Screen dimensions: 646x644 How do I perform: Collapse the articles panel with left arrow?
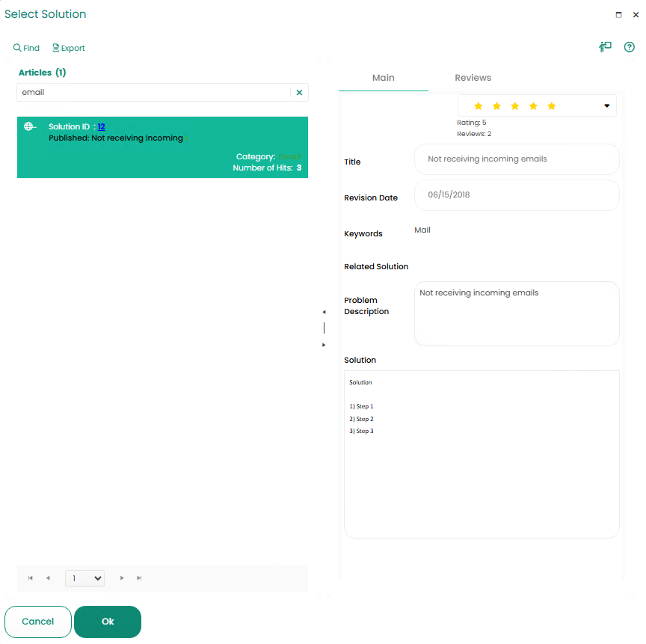324,312
